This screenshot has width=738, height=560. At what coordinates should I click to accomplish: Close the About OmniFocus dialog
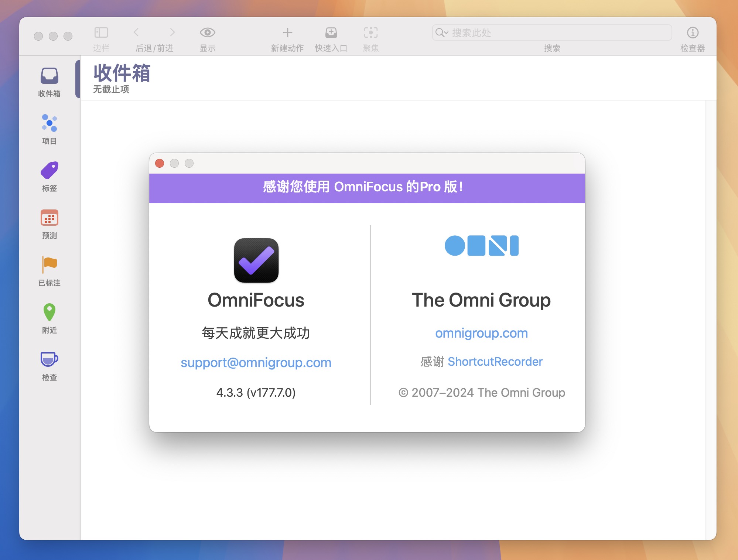(160, 163)
